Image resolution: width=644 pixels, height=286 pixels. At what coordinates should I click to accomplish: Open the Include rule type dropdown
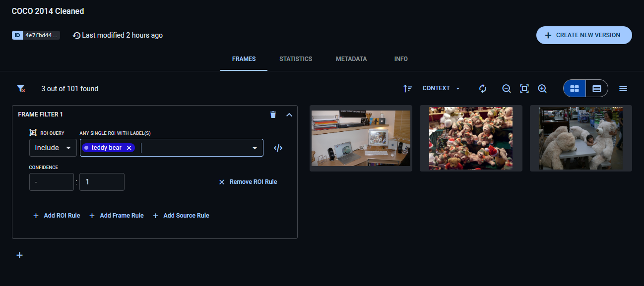click(x=53, y=148)
